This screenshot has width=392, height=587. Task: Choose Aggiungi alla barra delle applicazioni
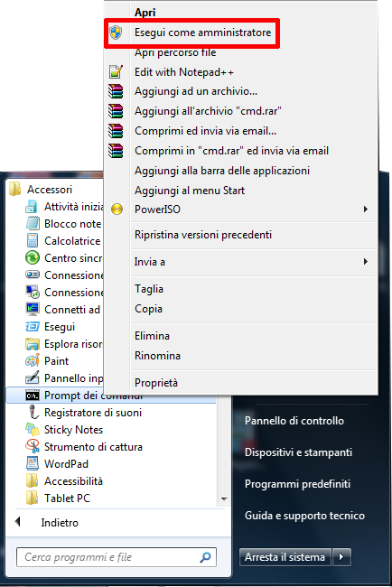point(222,171)
